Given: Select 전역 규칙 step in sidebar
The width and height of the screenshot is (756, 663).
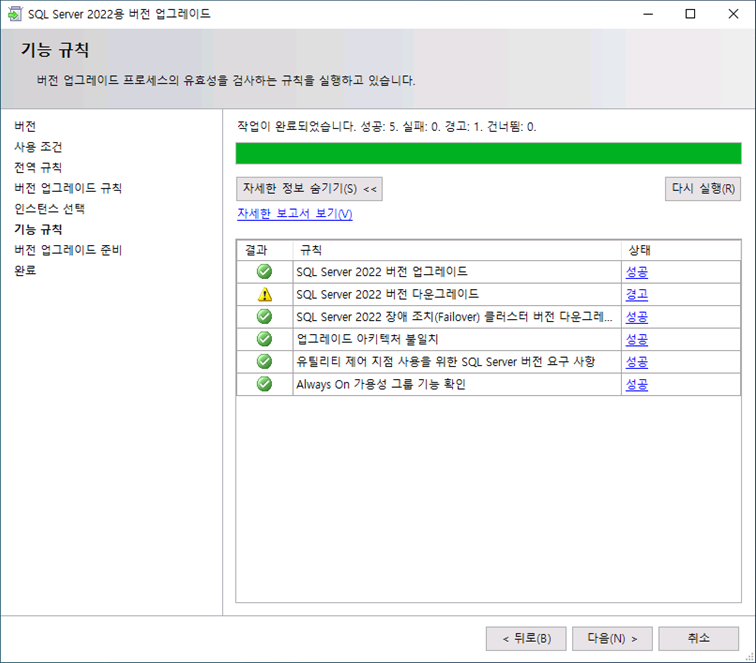Looking at the screenshot, I should click(38, 167).
